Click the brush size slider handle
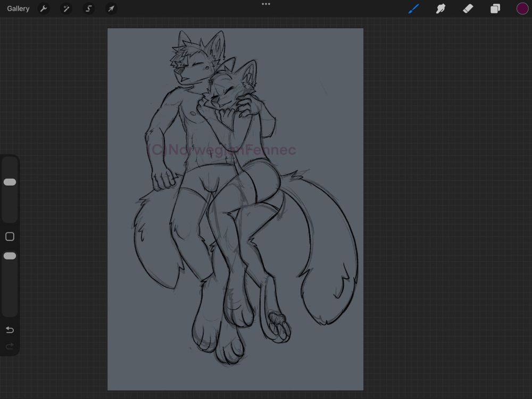 pyautogui.click(x=10, y=182)
